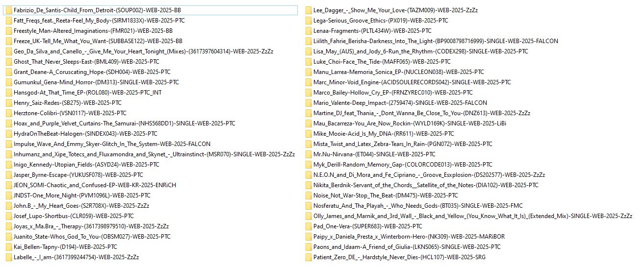
Task: Click folder icon of Henry_Saiz-Redes
Action: tap(8, 103)
